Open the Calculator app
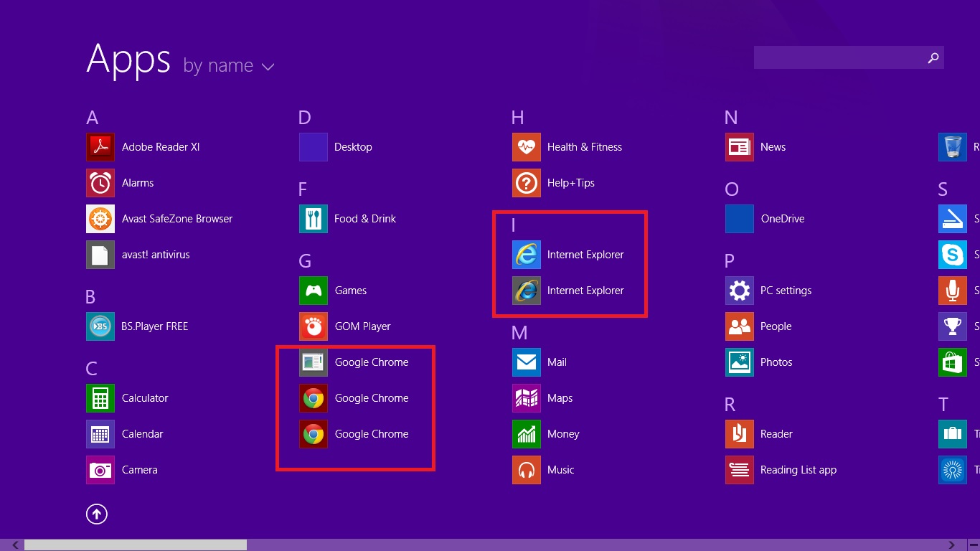 point(127,398)
